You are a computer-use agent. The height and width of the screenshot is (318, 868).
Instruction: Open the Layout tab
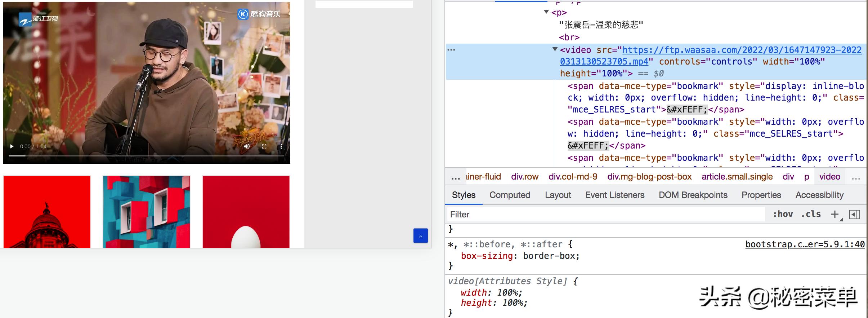558,195
